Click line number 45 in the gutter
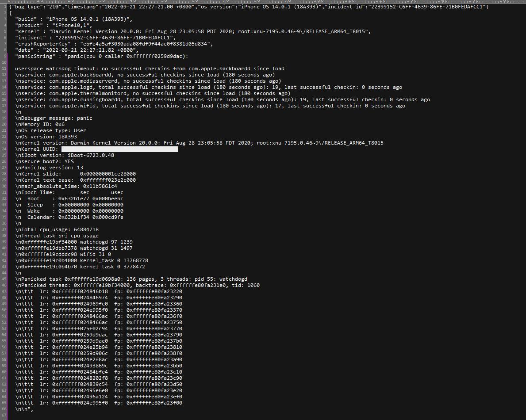Screen dimensions: 526x420 tap(3, 279)
